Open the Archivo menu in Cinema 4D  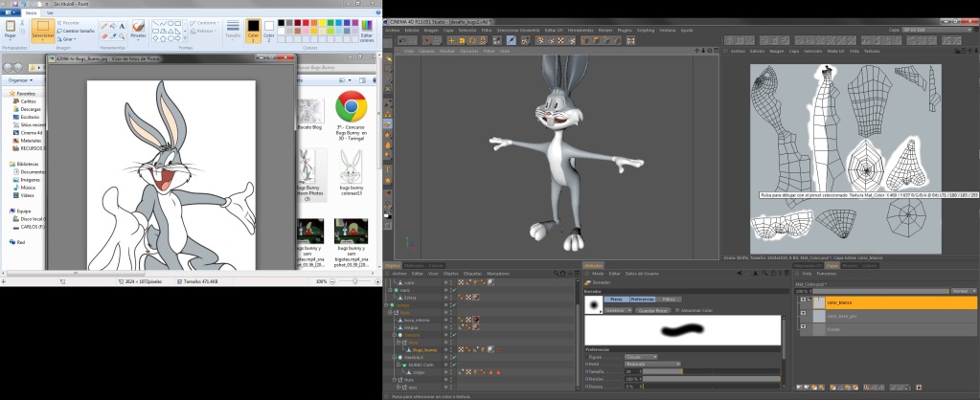[392, 30]
